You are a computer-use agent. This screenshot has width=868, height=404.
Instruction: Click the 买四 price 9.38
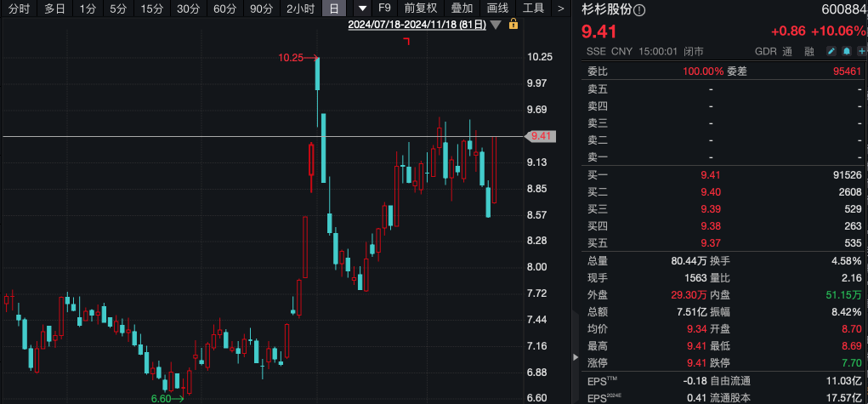click(x=711, y=226)
